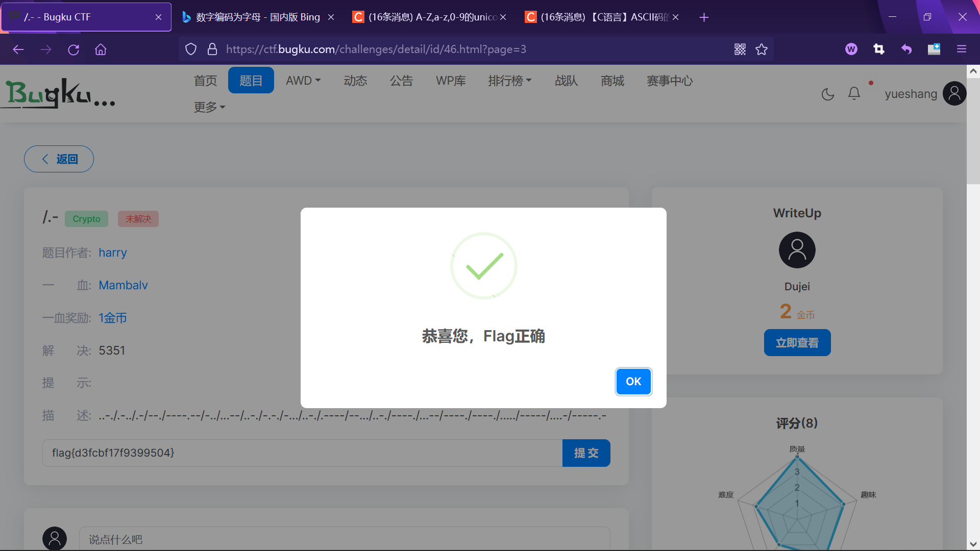Bookmark page with star icon

tap(762, 49)
